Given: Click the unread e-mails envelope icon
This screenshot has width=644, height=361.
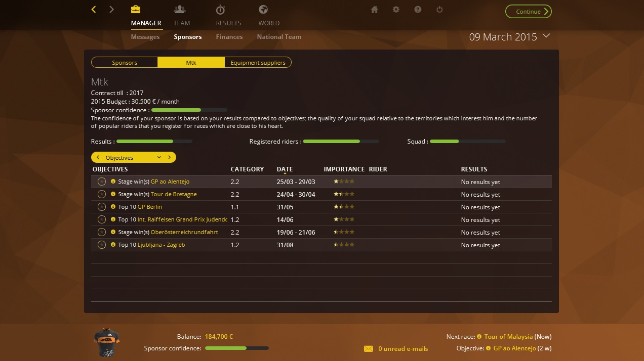Looking at the screenshot, I should tap(369, 349).
